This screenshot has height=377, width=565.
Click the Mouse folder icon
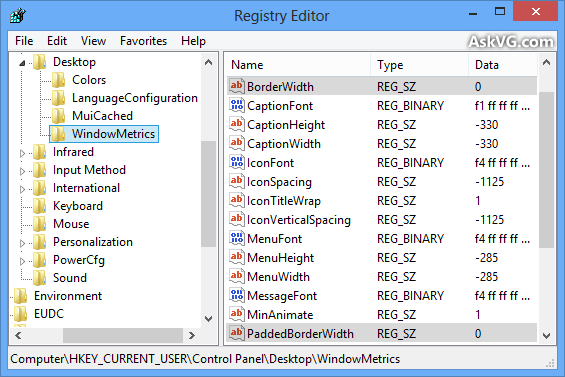[40, 224]
